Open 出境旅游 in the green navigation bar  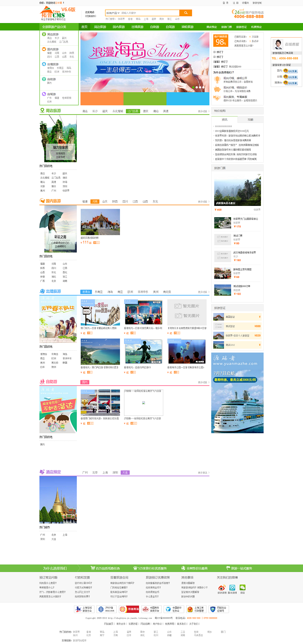click(x=137, y=27)
